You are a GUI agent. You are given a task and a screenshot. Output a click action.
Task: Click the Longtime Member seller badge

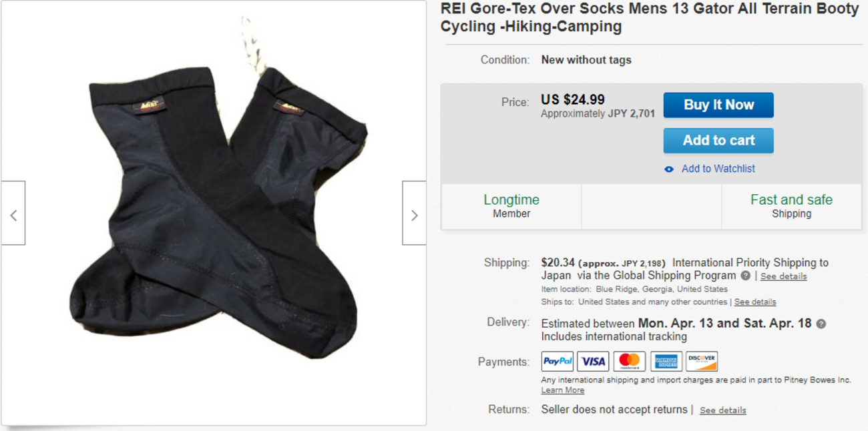(x=511, y=206)
